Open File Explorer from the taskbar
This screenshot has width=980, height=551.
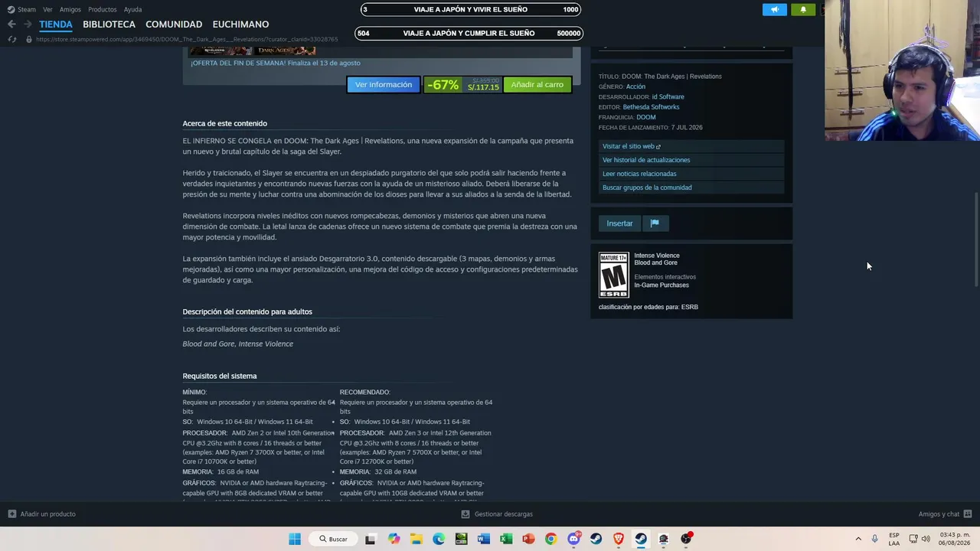click(416, 539)
